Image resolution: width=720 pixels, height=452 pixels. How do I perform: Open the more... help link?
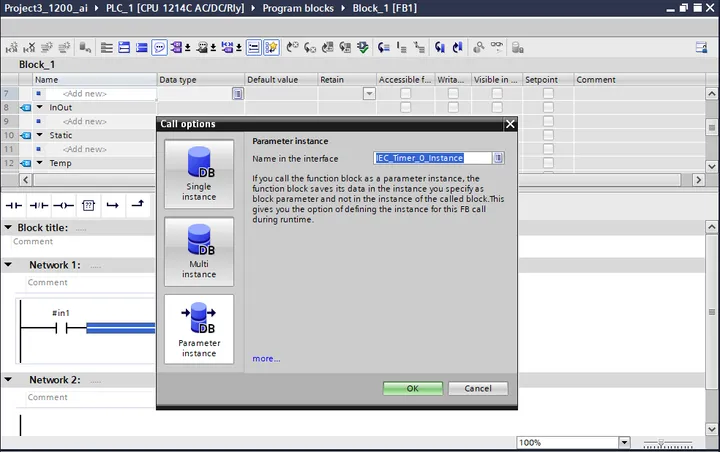click(x=266, y=358)
